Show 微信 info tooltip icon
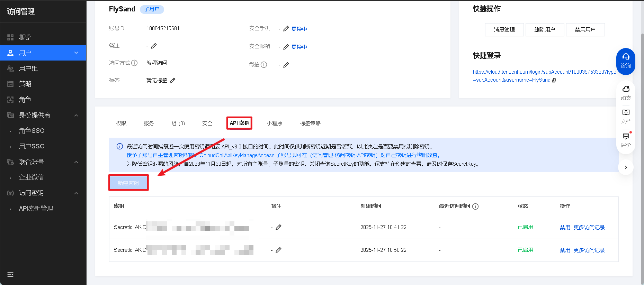 click(x=264, y=65)
